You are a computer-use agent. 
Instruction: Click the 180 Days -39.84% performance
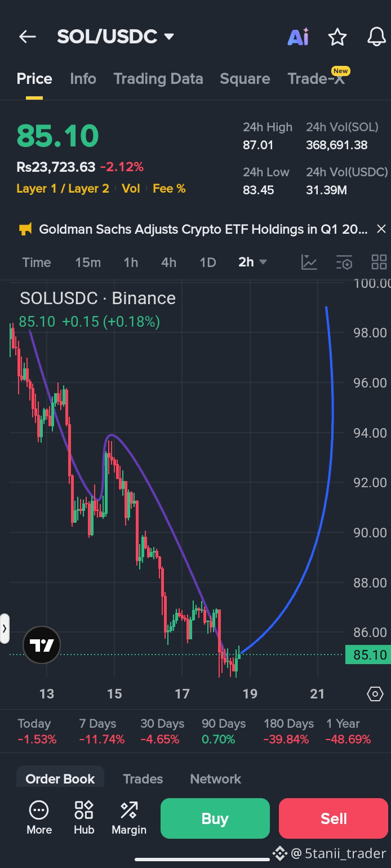tap(288, 732)
